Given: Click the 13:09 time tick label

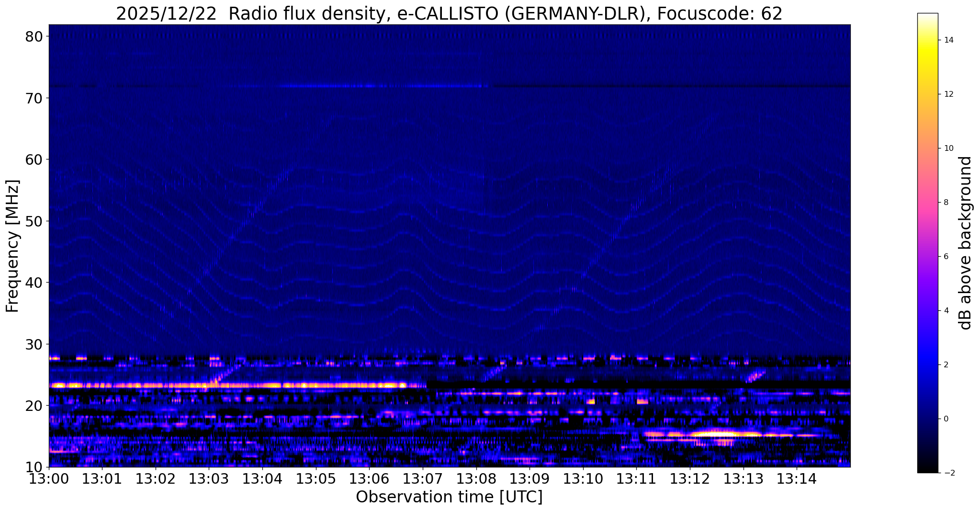Looking at the screenshot, I should (x=529, y=478).
